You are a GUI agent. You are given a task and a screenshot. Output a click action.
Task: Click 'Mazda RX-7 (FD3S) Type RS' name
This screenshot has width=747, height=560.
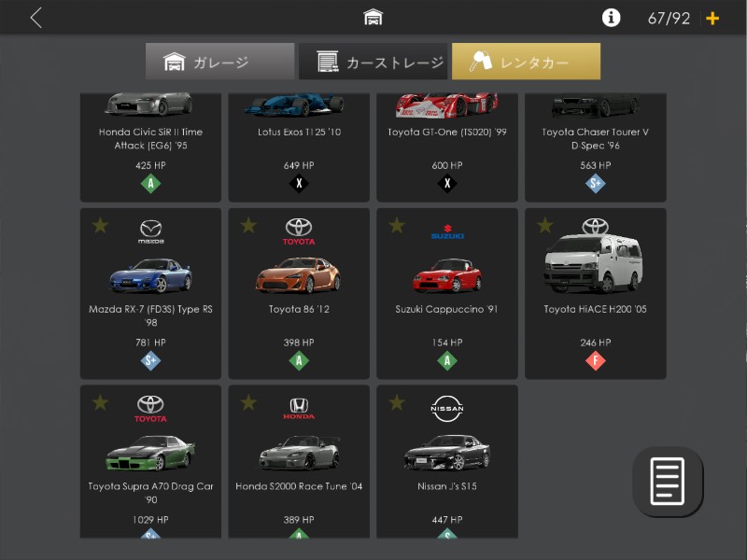point(150,315)
